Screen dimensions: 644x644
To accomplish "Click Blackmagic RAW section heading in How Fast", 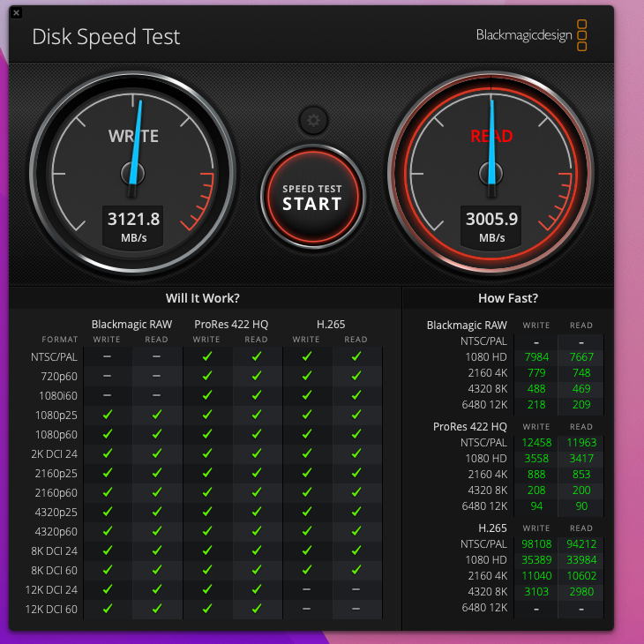I will pyautogui.click(x=467, y=326).
